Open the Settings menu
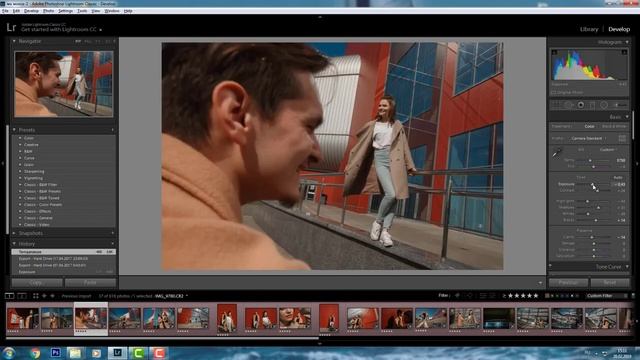 pos(65,11)
